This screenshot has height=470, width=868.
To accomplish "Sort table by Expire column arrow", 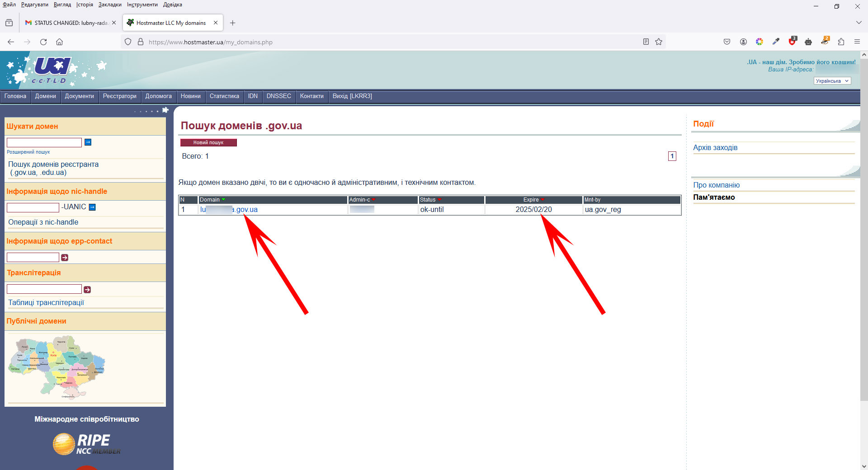I will (542, 200).
